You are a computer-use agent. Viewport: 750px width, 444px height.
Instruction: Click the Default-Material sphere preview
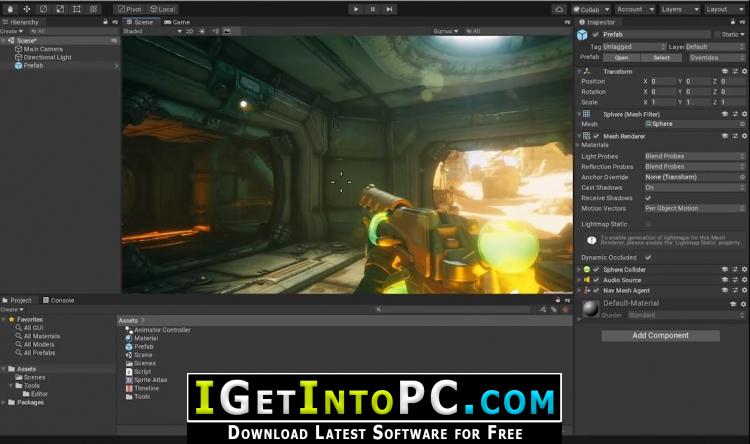coord(591,309)
